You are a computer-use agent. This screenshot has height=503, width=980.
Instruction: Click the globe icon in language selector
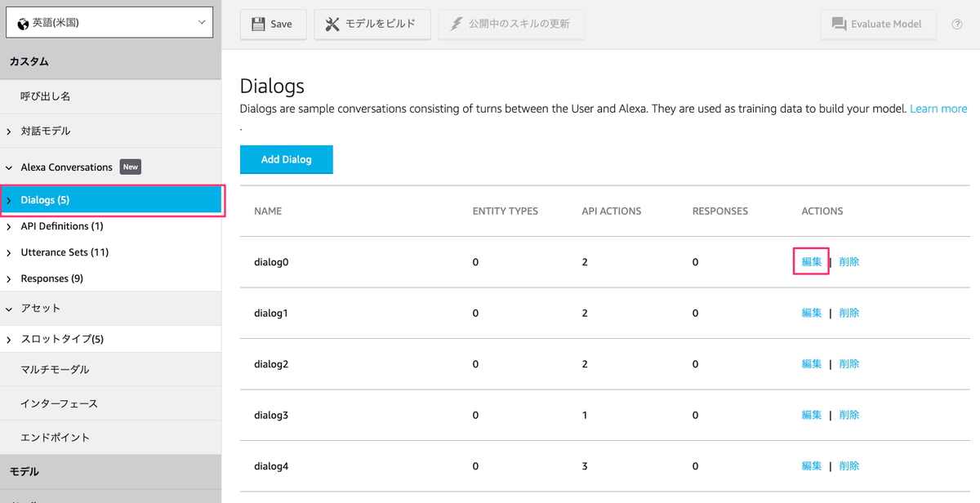(x=23, y=23)
